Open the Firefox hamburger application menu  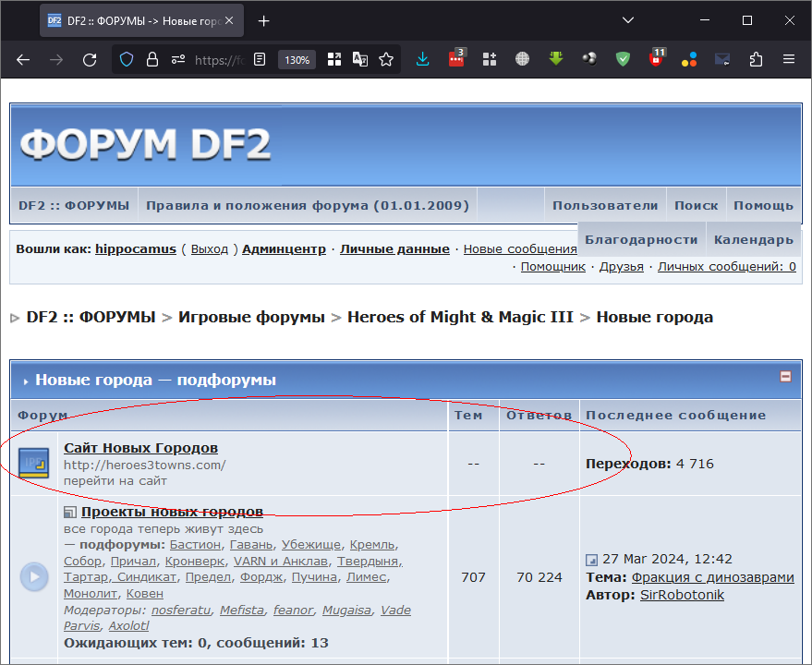coord(789,59)
